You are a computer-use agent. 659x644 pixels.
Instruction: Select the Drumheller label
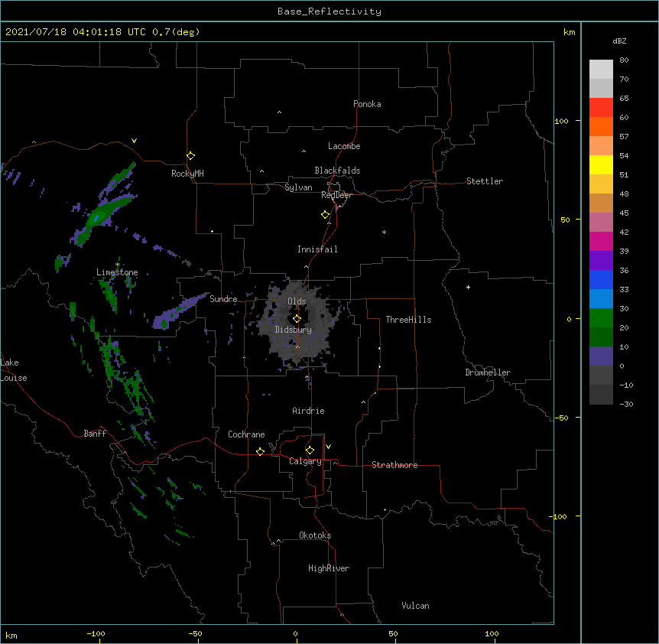click(x=488, y=372)
